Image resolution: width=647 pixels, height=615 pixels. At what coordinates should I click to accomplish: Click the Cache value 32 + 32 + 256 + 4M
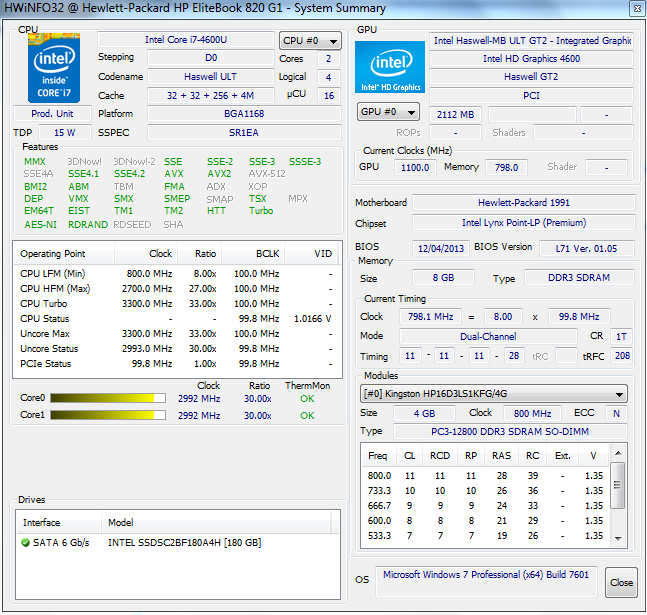[210, 95]
